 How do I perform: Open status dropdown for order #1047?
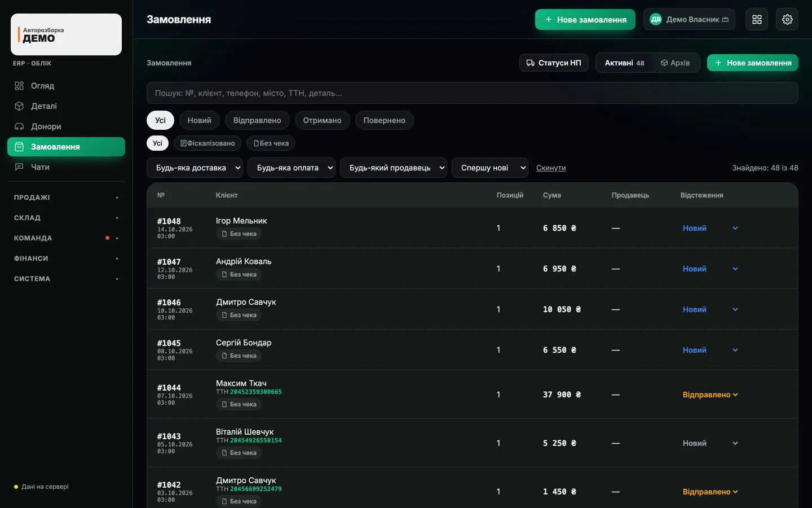click(710, 269)
